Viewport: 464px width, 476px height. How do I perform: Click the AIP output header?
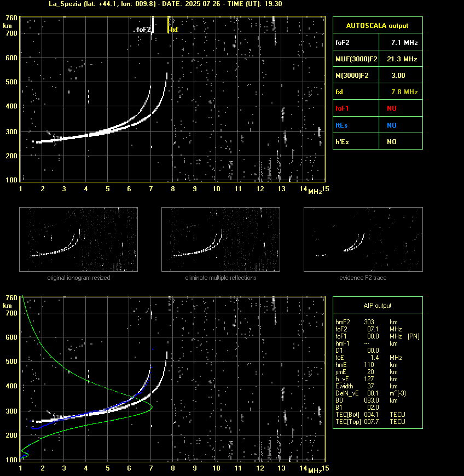click(377, 306)
